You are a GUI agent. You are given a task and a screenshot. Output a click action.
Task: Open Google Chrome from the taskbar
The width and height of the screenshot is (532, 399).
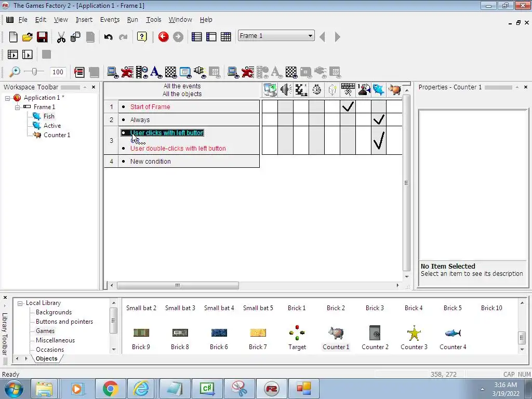coord(110,389)
